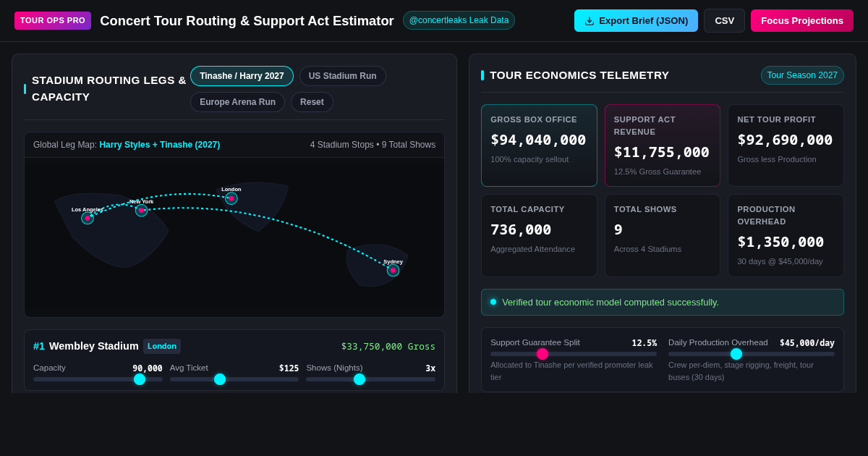Click the TOUR OPS PRO badge
Screen dimensions: 868x456
coord(53,20)
